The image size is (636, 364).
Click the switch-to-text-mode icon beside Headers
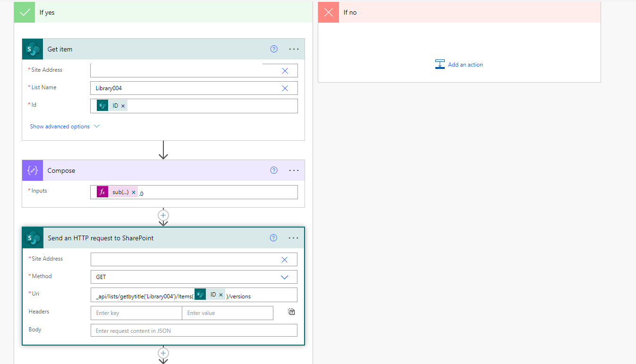292,312
